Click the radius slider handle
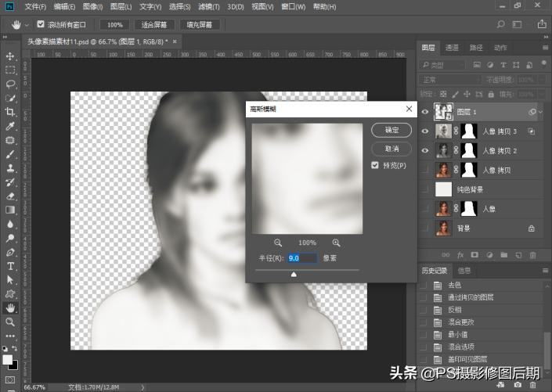The height and width of the screenshot is (392, 552). pos(294,274)
